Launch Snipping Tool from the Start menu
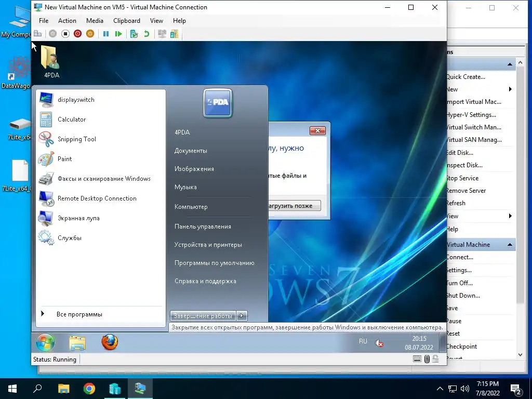The height and width of the screenshot is (399, 532). (x=101, y=139)
